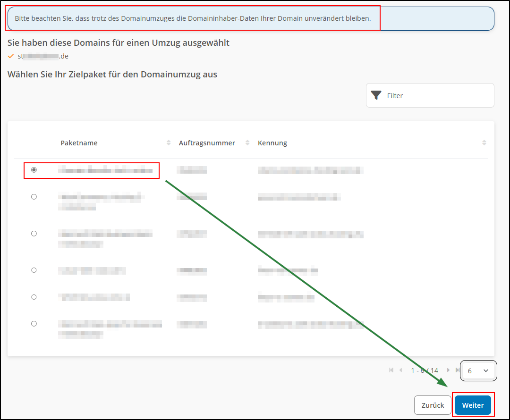
Task: Sort the Paketname column using its arrows
Action: [169, 142]
